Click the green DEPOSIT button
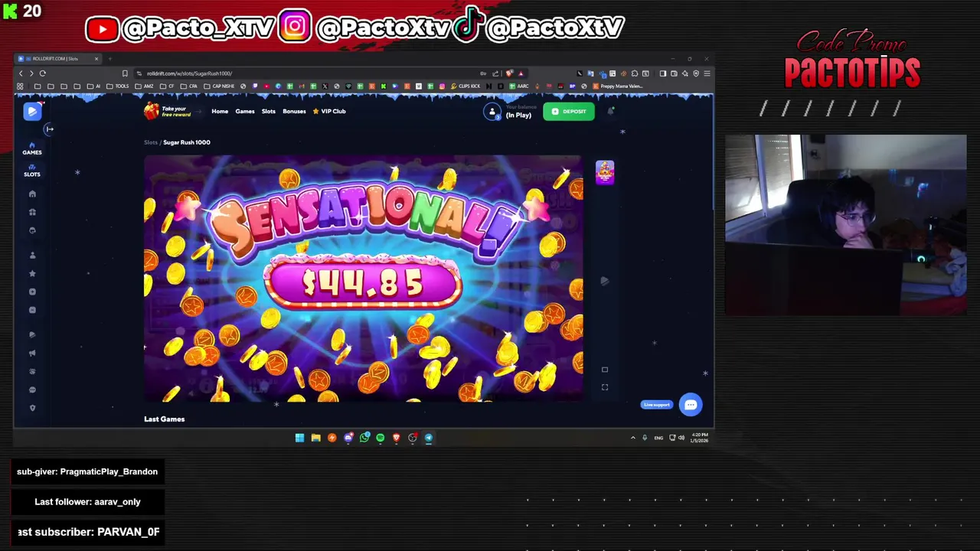Image resolution: width=980 pixels, height=551 pixels. [x=569, y=112]
